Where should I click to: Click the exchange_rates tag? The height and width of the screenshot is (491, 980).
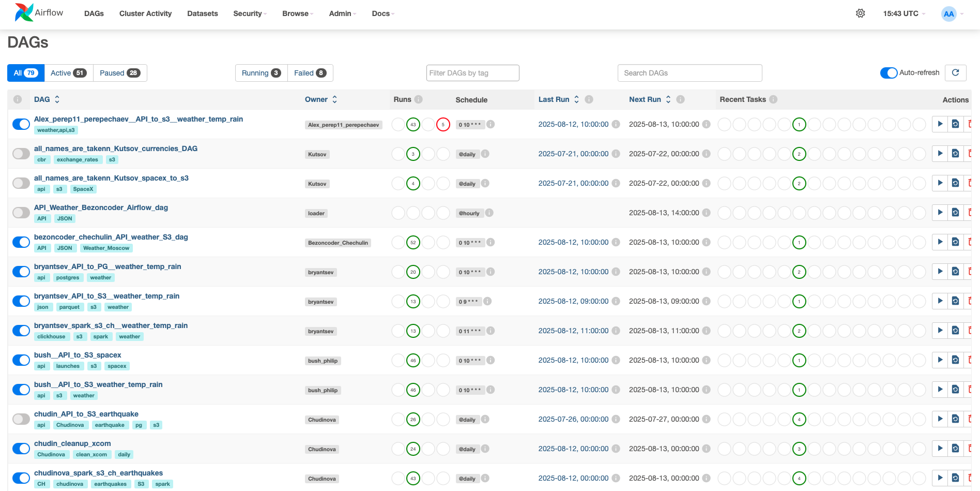coord(78,159)
